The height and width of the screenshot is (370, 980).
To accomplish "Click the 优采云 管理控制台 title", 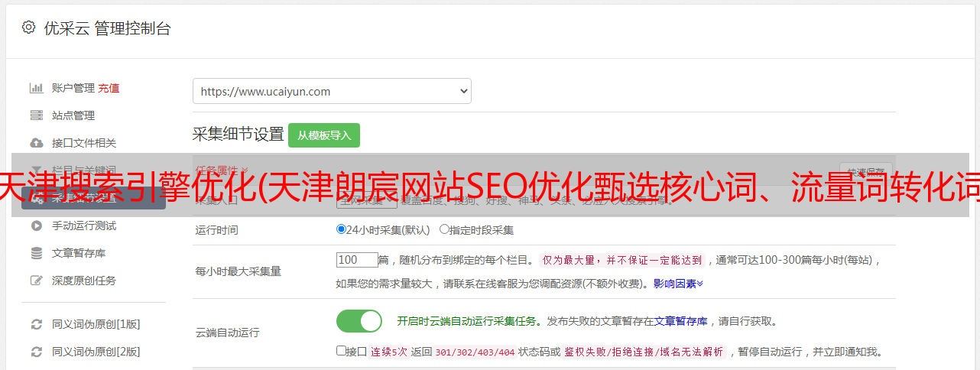I will (107, 28).
